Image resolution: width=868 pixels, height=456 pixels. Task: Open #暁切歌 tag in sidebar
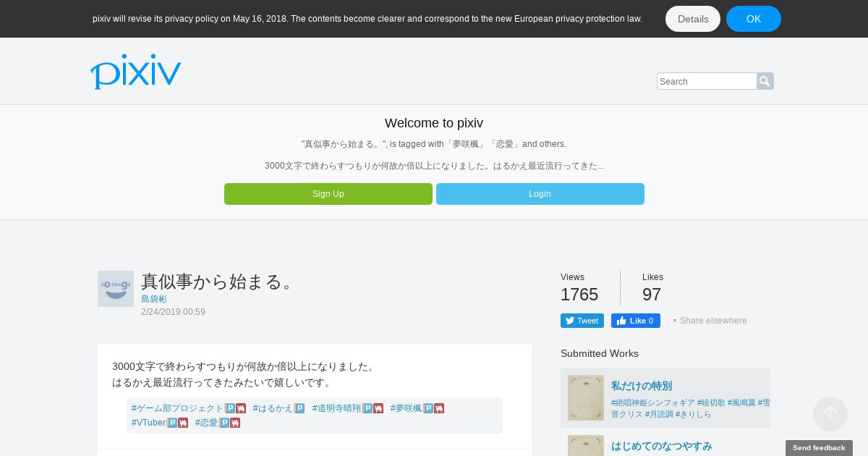coord(711,402)
